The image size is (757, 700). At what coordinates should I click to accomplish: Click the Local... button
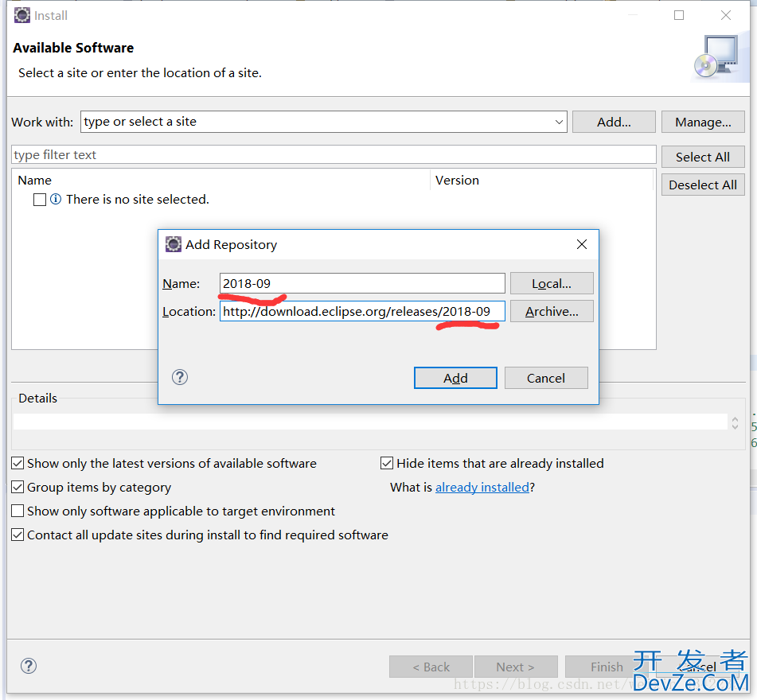click(x=552, y=283)
